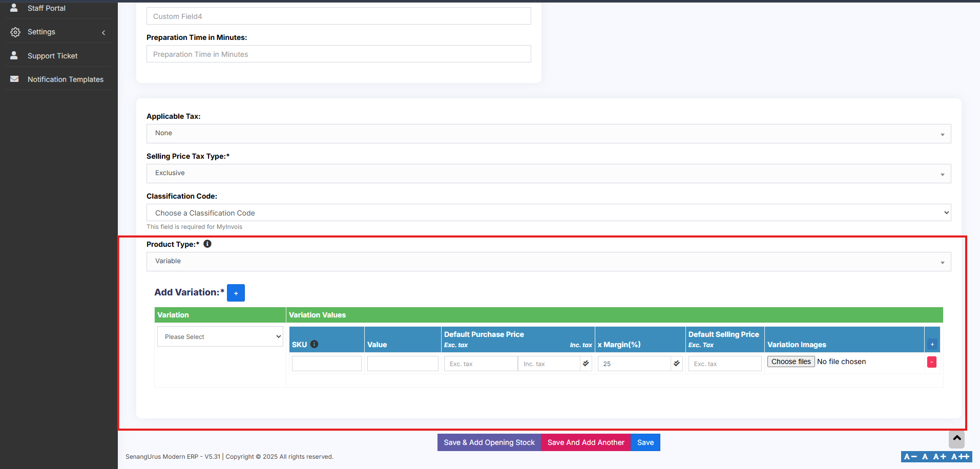Click the scroll-to-top arrow button
The image size is (980, 469).
(956, 439)
